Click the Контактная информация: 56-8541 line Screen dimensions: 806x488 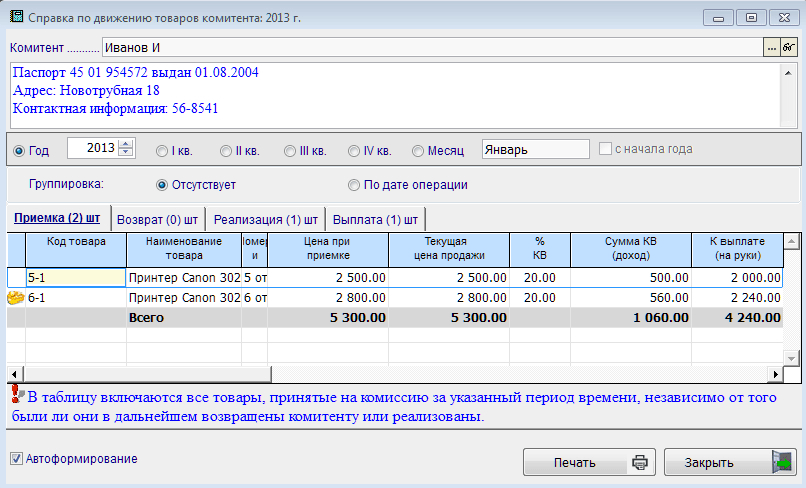116,109
